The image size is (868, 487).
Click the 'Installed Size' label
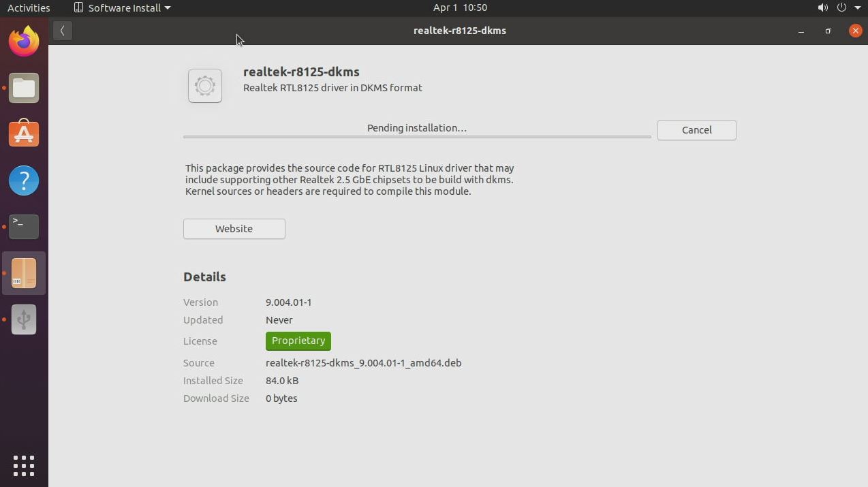click(x=213, y=381)
